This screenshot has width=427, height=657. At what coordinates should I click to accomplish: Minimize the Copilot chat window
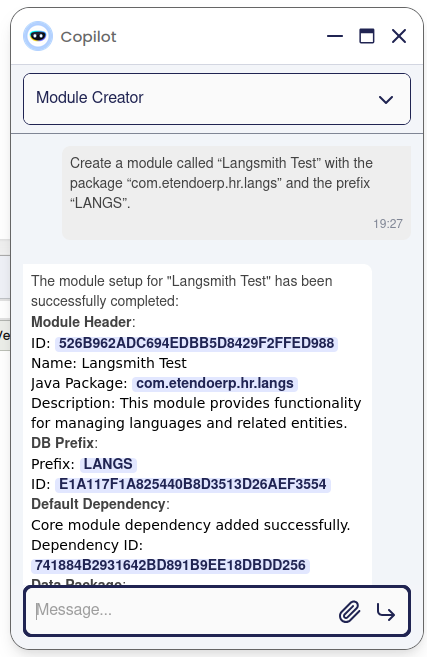click(x=335, y=36)
